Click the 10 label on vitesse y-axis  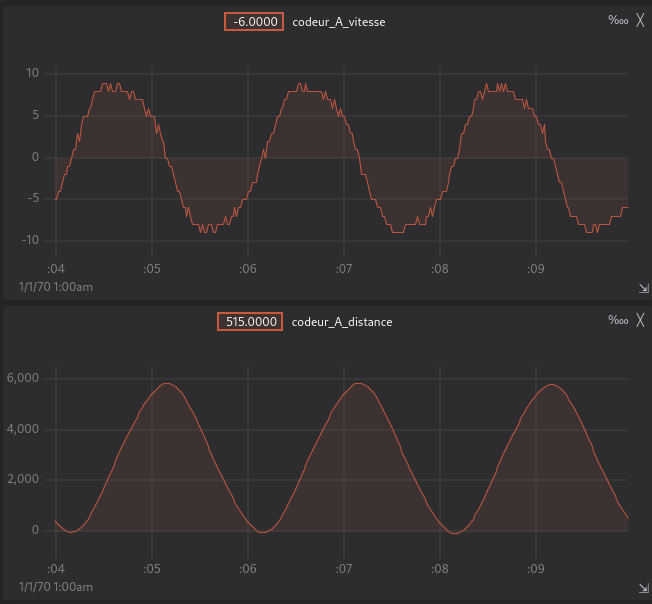pyautogui.click(x=32, y=74)
